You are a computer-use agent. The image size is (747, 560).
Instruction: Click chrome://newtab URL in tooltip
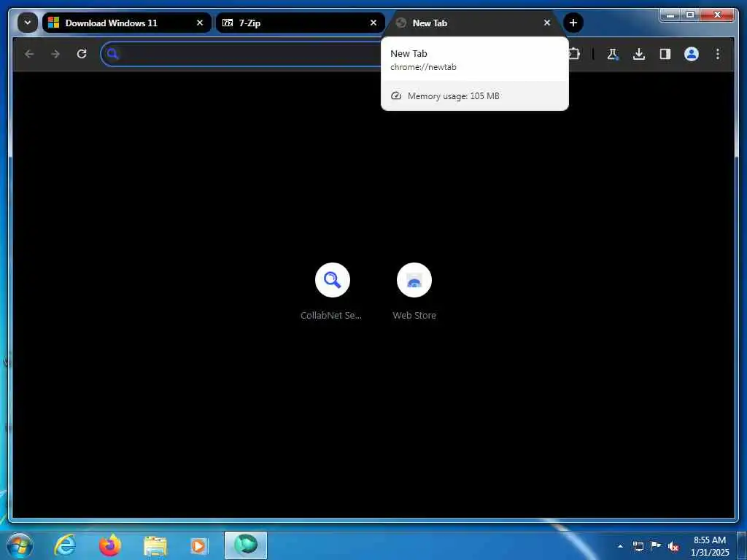(x=424, y=67)
